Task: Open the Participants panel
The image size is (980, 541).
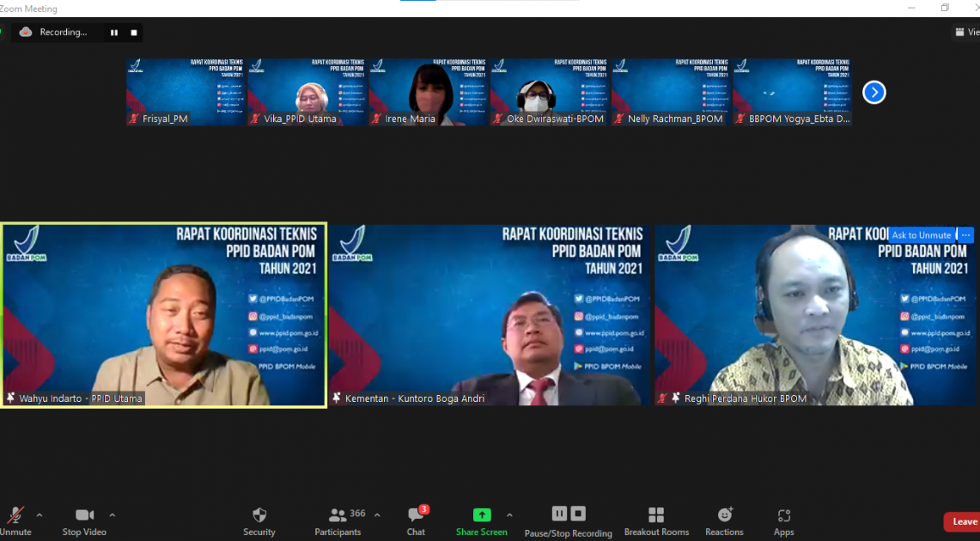Action: point(338,515)
